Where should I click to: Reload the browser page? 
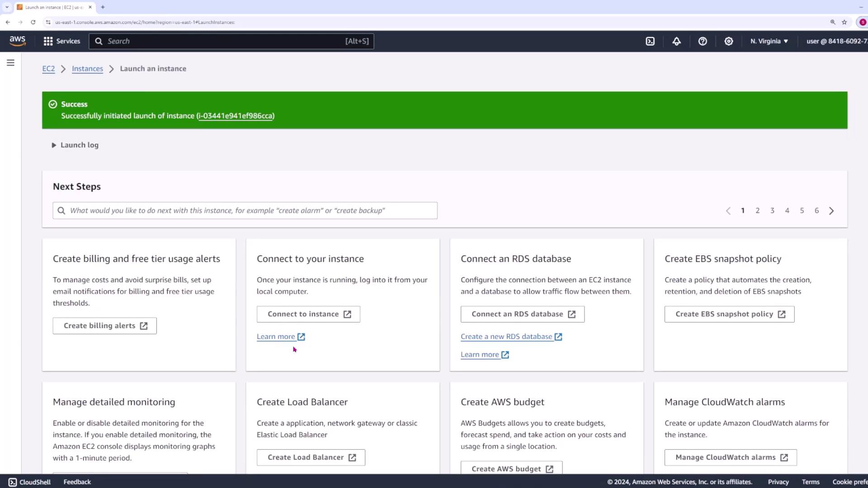tap(33, 22)
